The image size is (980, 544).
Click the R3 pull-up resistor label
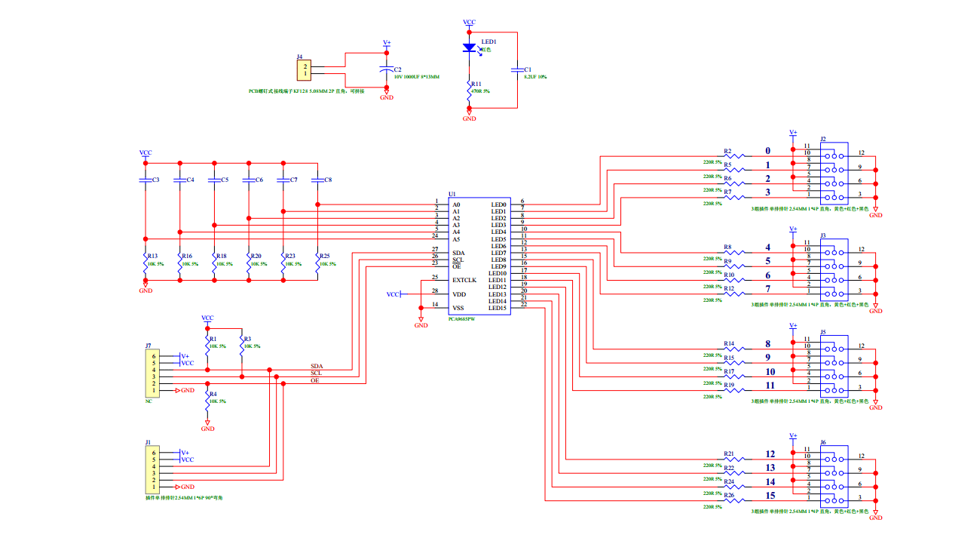248,339
